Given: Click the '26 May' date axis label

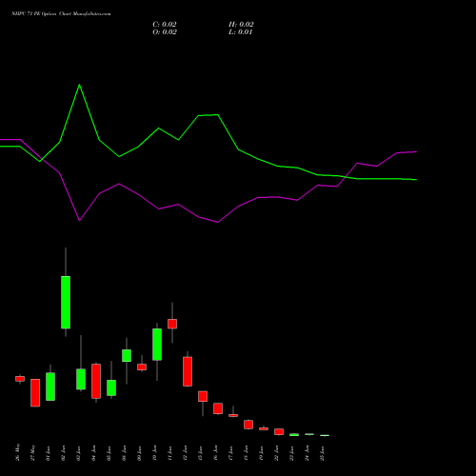Looking at the screenshot, I should click(x=18, y=452).
